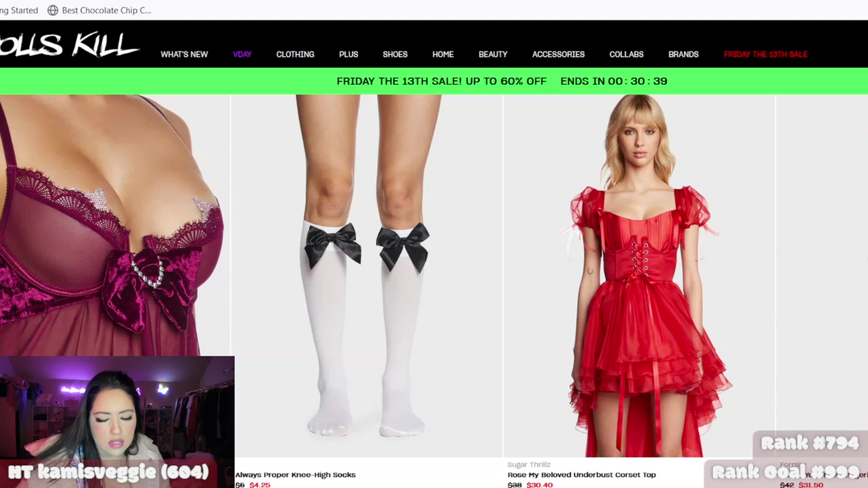Click the green Friday the 13th sale banner
Screen dimensions: 868x488
(x=434, y=81)
